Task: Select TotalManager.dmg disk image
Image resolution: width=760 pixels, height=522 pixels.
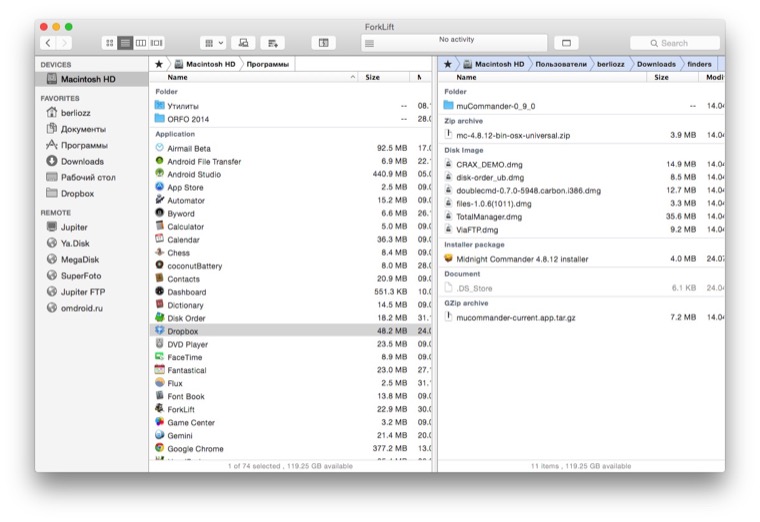Action: click(x=582, y=217)
